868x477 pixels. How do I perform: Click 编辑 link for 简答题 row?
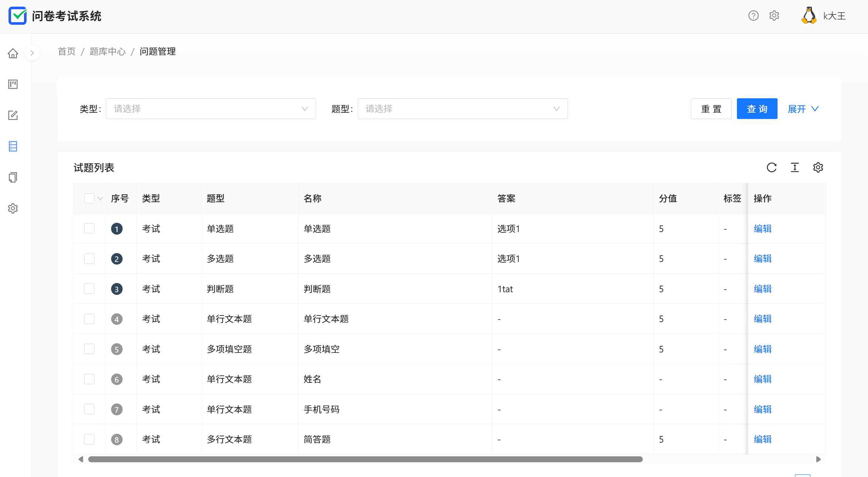tap(762, 439)
